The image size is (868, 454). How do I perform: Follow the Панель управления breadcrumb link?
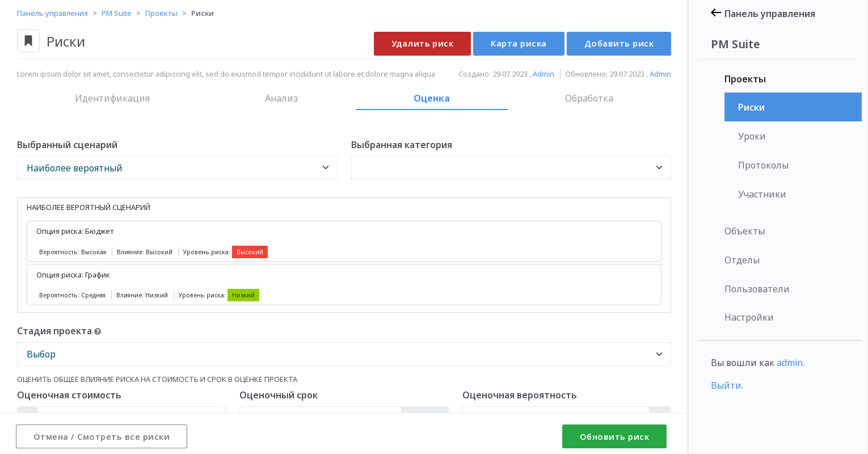[x=52, y=13]
